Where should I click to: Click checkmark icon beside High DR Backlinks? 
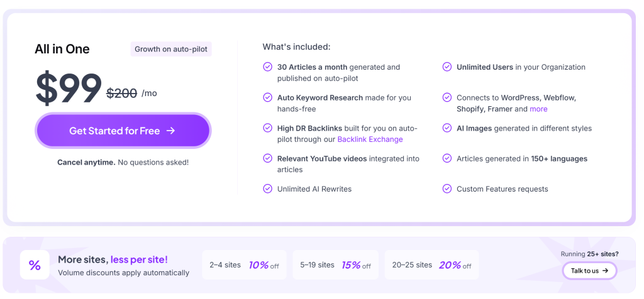[x=267, y=128]
